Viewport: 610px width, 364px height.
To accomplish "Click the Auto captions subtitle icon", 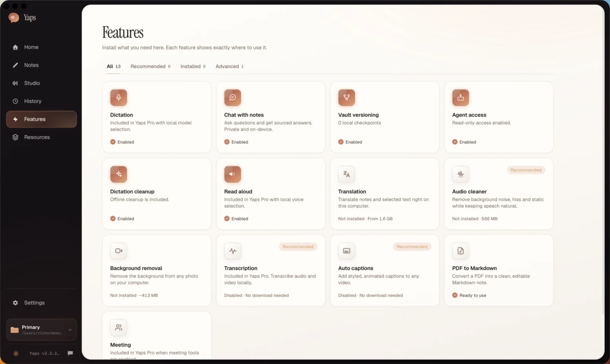I will click(347, 251).
